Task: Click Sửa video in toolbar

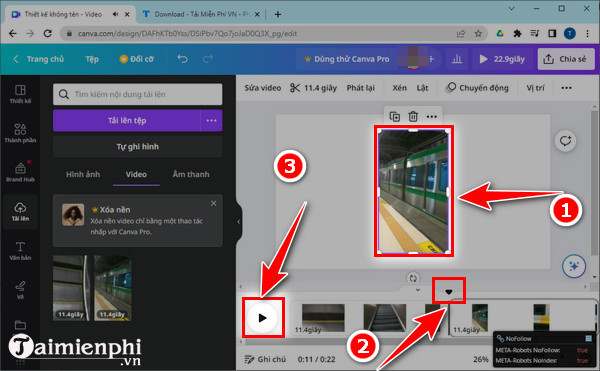Action: [263, 88]
